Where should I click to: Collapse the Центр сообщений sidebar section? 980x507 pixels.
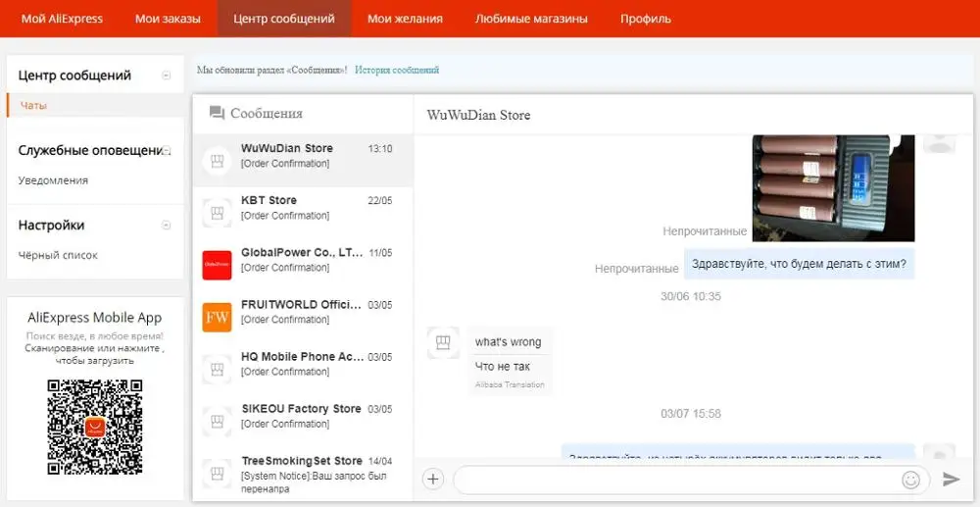(167, 76)
